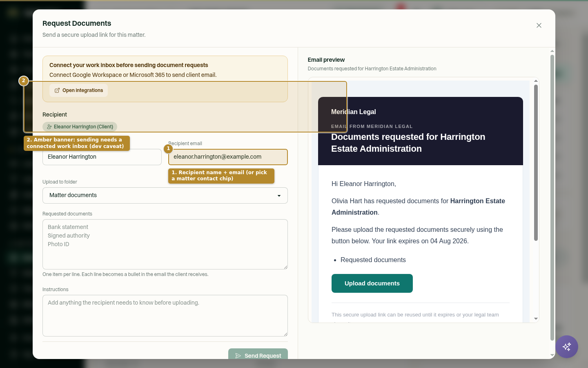Click the email preview scrollbar thumb
Screen dimensions: 588x368
[536, 163]
